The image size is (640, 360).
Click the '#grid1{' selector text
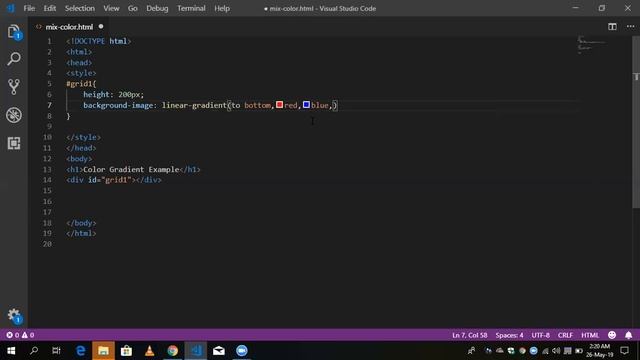pyautogui.click(x=81, y=84)
